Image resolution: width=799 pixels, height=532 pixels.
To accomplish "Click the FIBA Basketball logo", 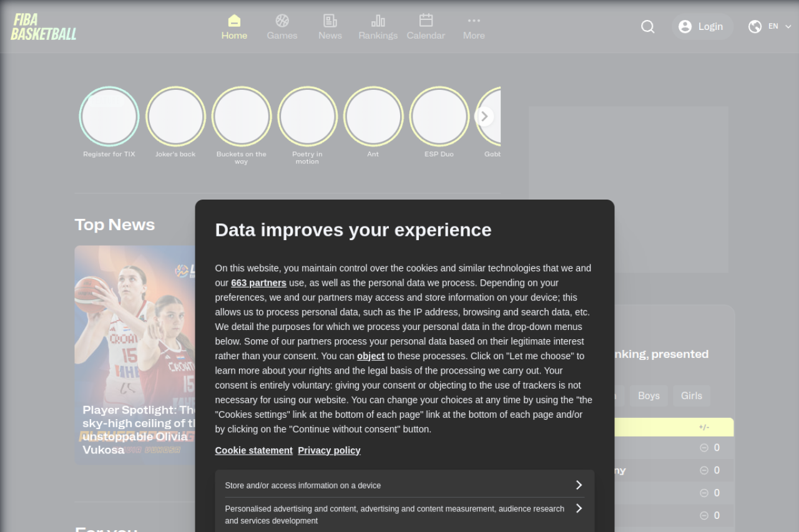I will 44,27.
